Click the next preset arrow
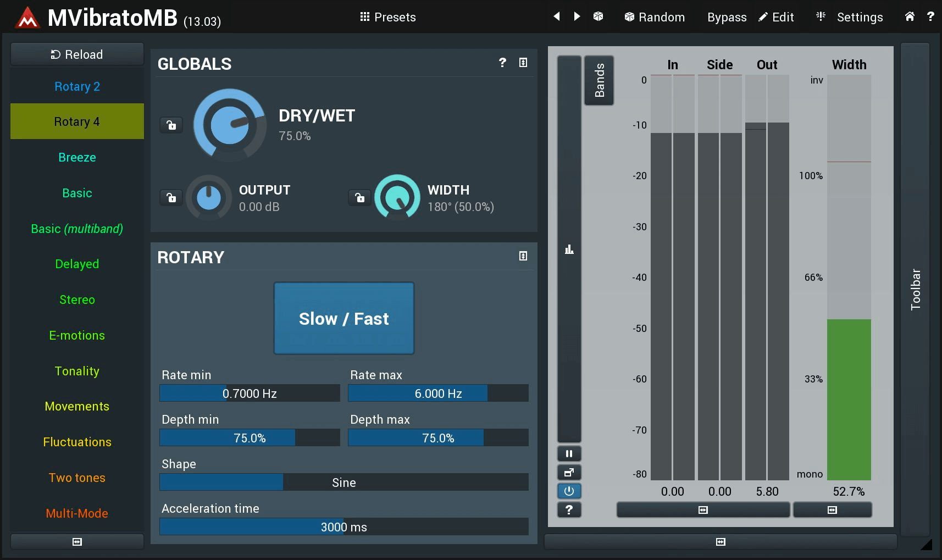942x560 pixels. tap(577, 16)
